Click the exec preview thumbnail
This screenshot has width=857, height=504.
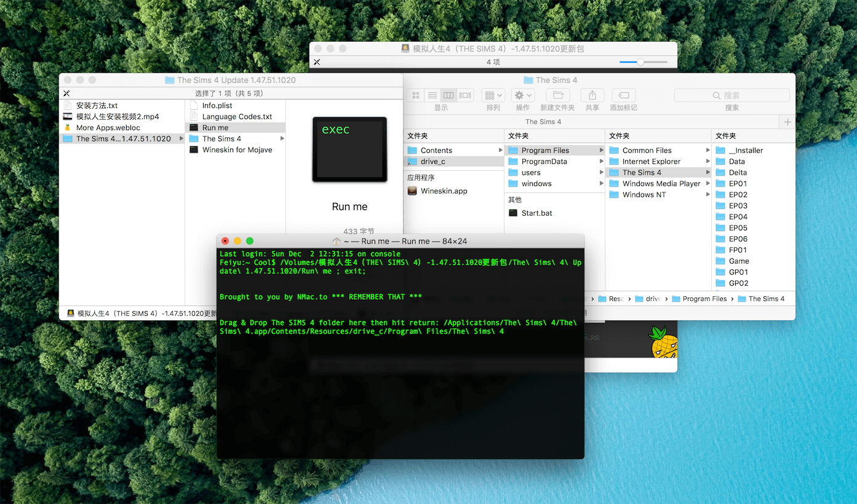point(349,149)
